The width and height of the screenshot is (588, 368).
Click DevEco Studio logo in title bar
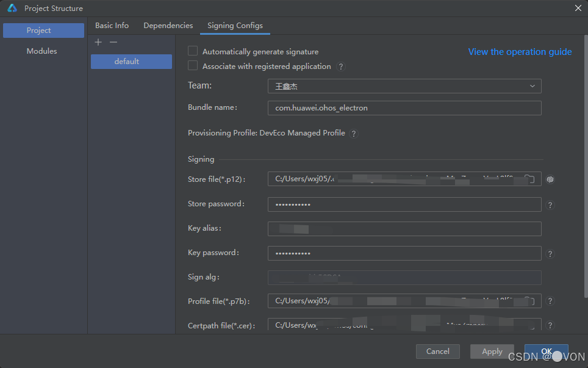click(x=12, y=9)
